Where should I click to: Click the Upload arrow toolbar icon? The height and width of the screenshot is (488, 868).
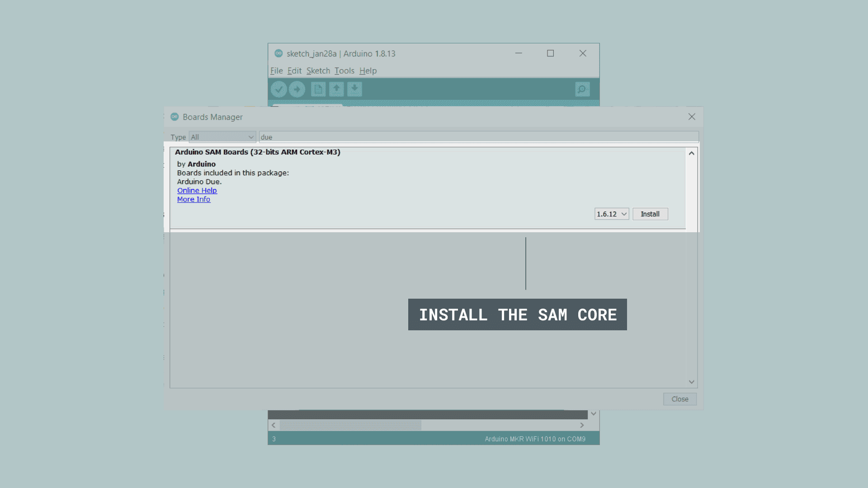click(297, 89)
